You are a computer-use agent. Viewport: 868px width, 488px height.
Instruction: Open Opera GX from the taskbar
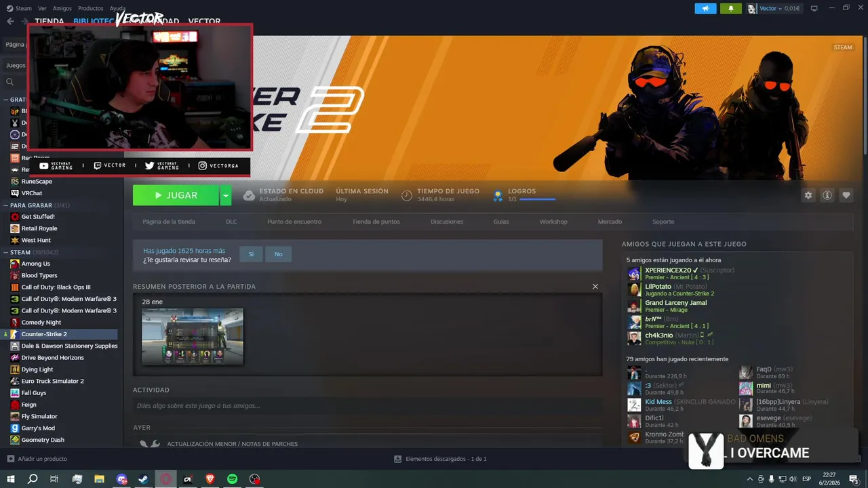[166, 479]
